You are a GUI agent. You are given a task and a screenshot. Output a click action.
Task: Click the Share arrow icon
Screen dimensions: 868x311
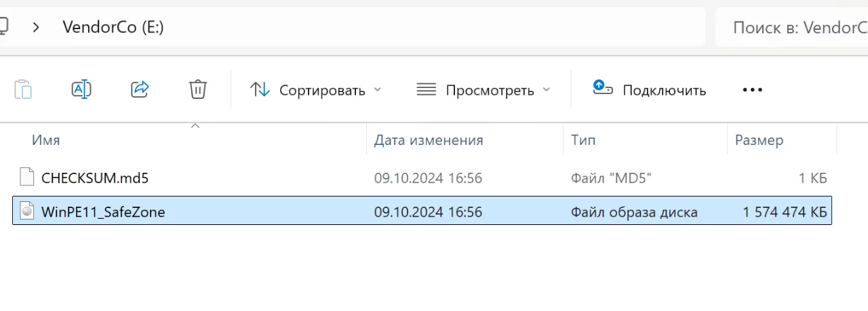click(x=140, y=89)
